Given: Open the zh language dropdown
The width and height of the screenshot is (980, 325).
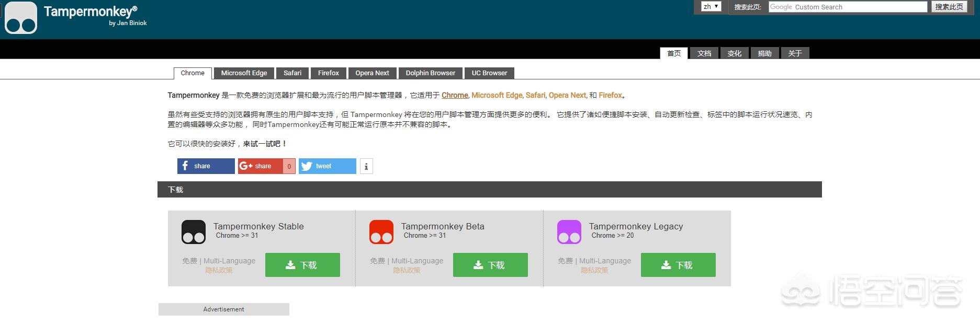Looking at the screenshot, I should (711, 7).
